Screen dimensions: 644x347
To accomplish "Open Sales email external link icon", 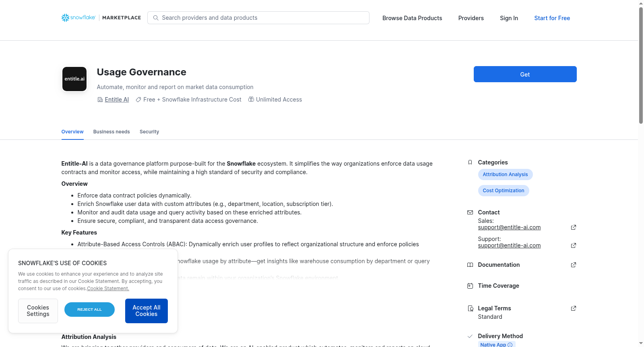I will point(574,227).
